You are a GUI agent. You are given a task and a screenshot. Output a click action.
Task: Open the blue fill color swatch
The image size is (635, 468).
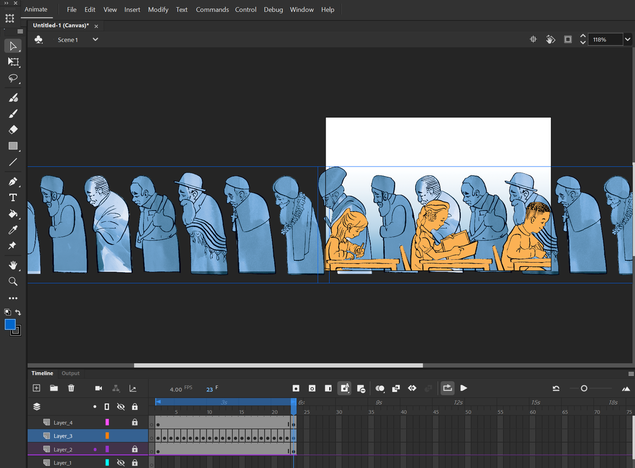10,325
